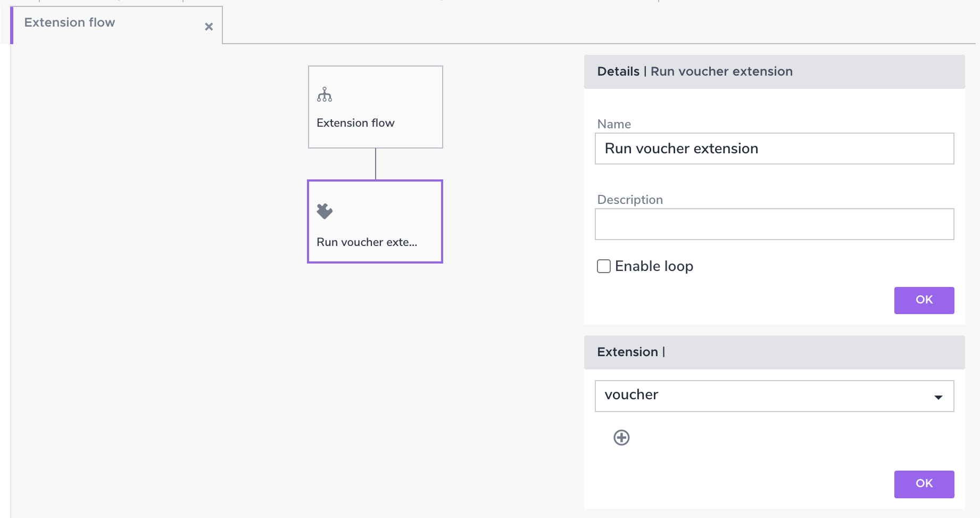The image size is (980, 518).
Task: Enable the loop option checkbox
Action: coord(604,266)
